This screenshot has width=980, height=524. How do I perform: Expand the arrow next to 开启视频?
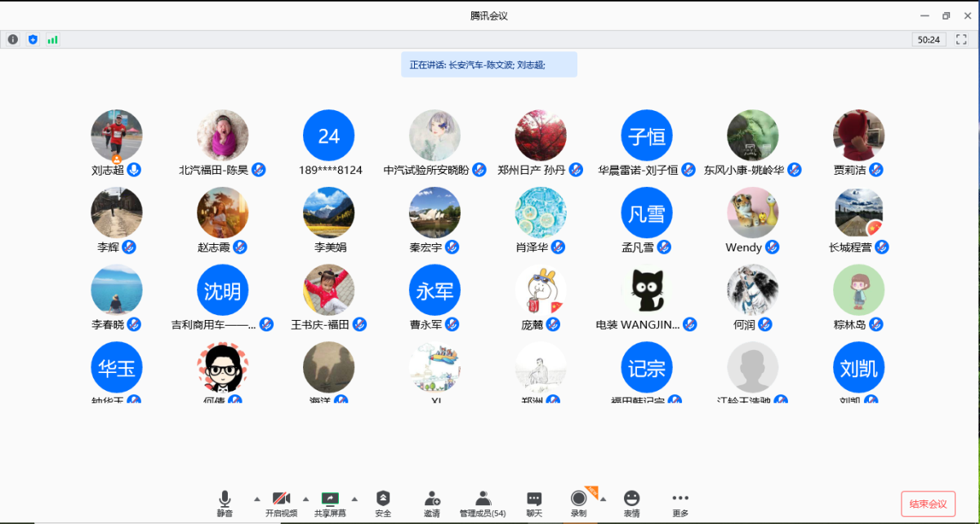(306, 499)
